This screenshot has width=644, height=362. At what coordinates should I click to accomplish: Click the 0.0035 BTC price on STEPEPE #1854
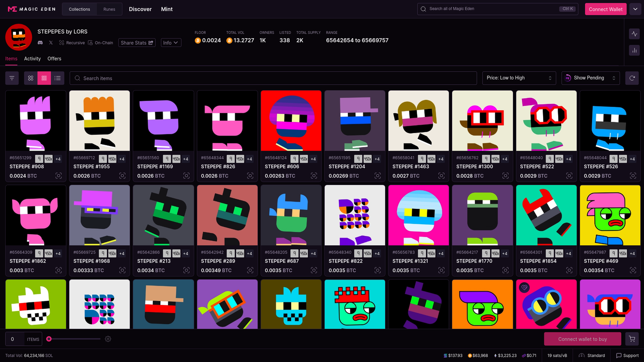[534, 270]
